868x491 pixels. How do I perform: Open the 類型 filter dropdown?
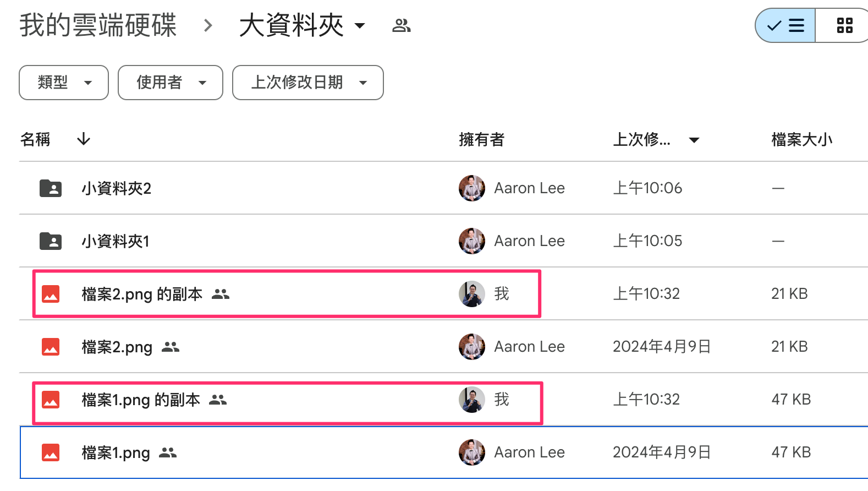[64, 83]
